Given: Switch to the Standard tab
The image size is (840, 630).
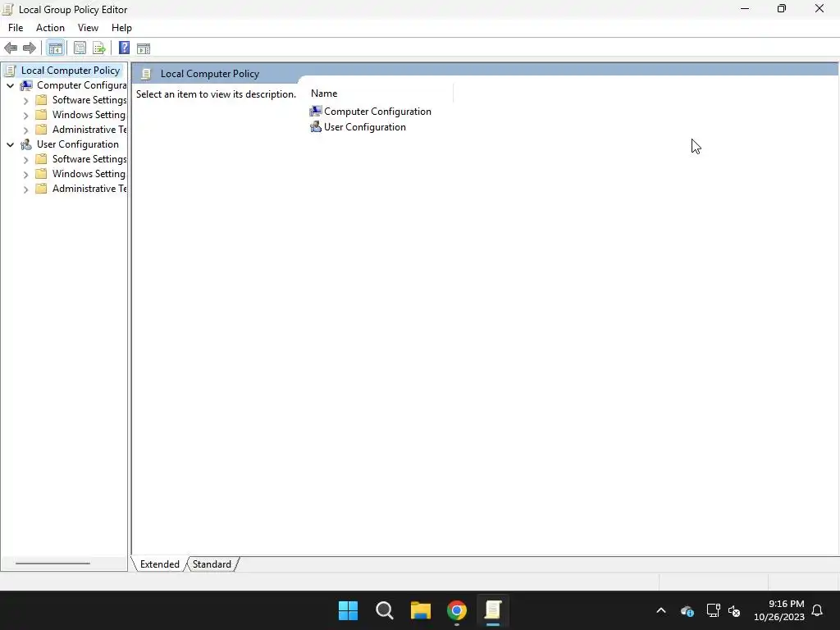Looking at the screenshot, I should 212,564.
